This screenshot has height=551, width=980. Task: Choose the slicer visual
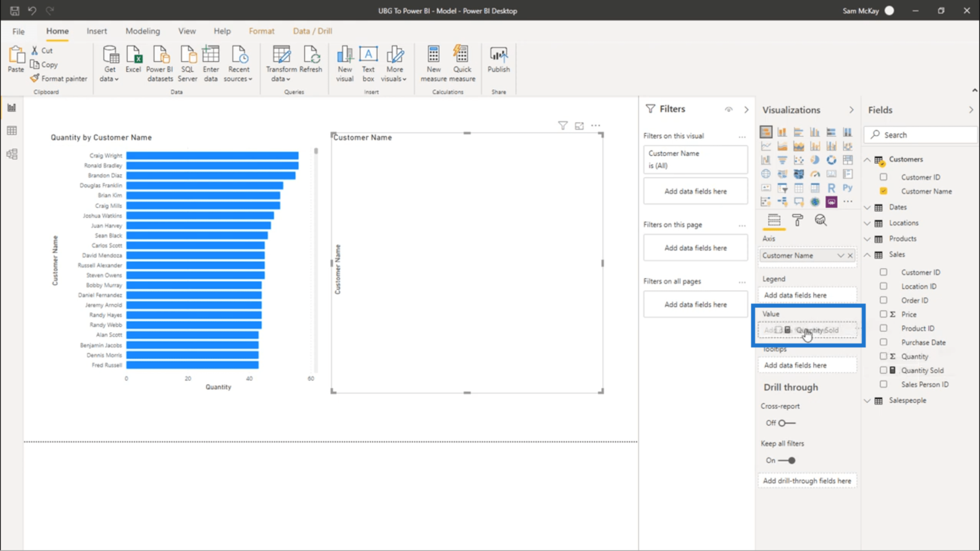782,188
